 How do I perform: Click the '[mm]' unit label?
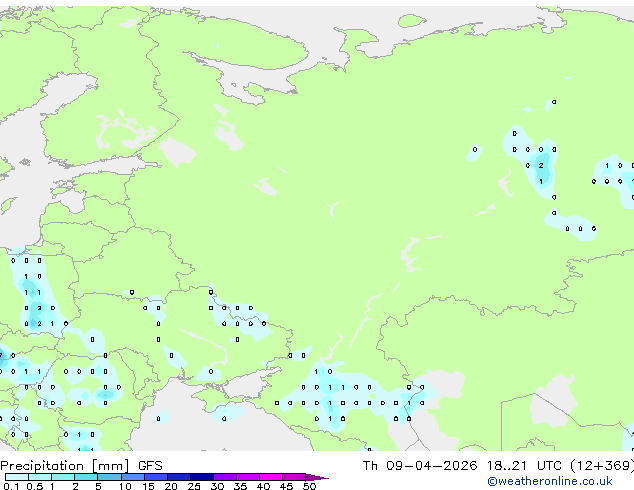110,466
